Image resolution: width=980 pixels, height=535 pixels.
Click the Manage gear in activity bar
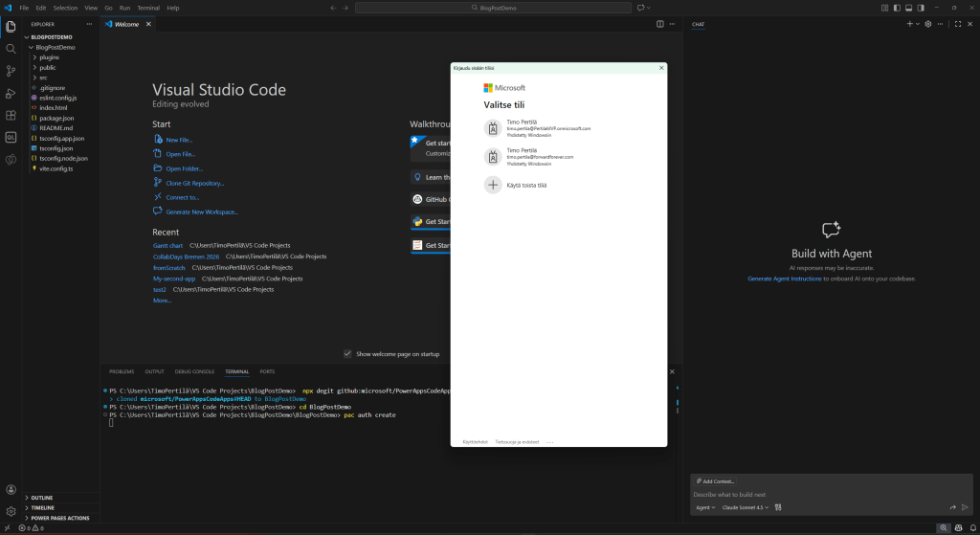point(11,511)
